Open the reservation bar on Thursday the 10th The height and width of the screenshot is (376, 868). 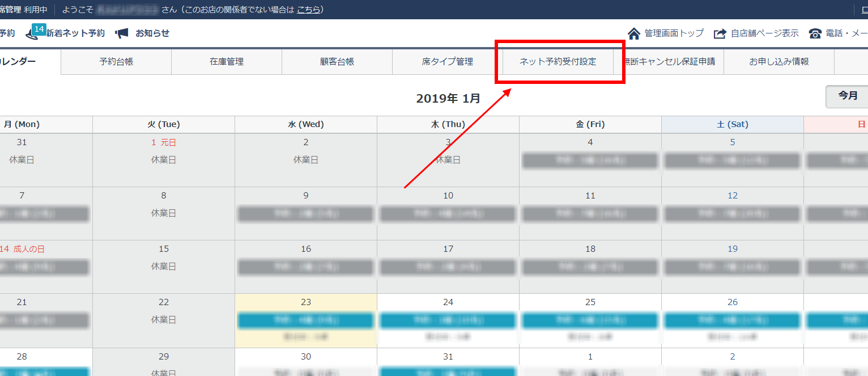(x=448, y=214)
